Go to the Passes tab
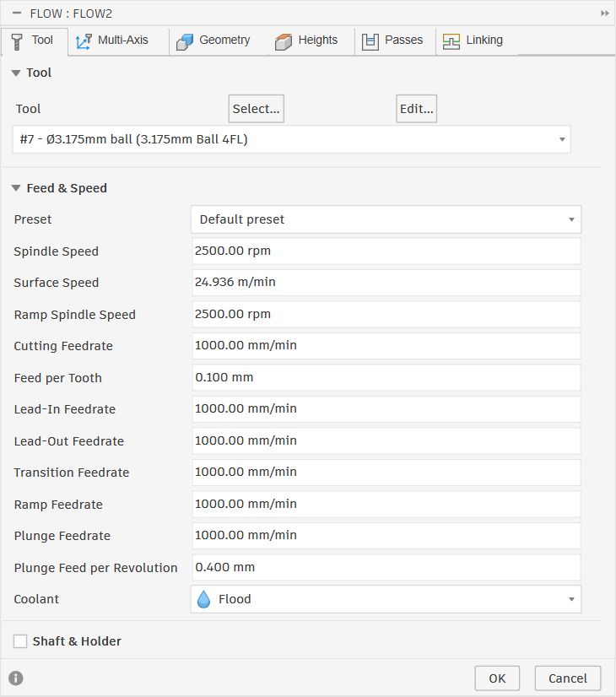Screen dimensions: 616x697 click(x=395, y=41)
